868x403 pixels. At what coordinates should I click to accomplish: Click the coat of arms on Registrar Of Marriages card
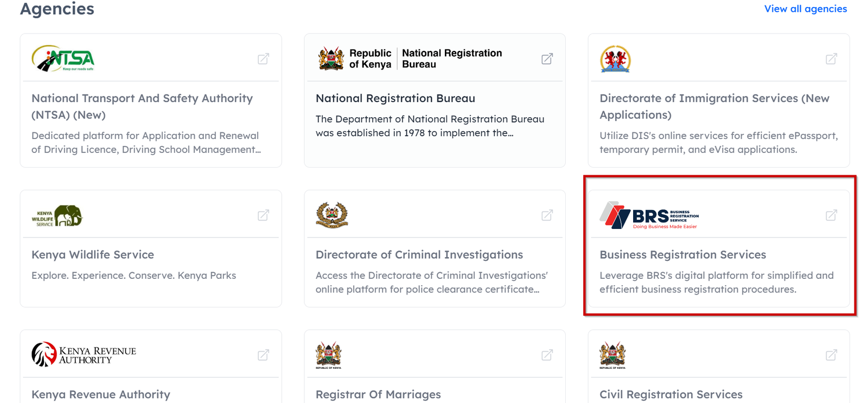[x=329, y=355]
